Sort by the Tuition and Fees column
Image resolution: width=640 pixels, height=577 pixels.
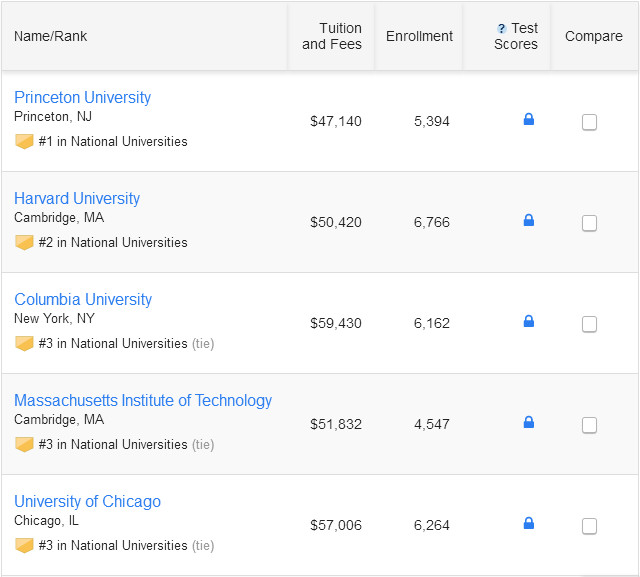tap(332, 36)
